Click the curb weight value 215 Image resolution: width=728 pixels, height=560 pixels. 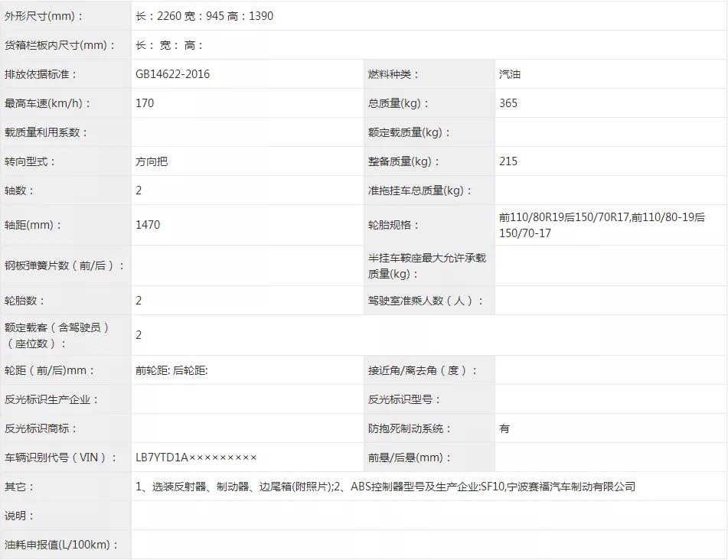coord(508,161)
